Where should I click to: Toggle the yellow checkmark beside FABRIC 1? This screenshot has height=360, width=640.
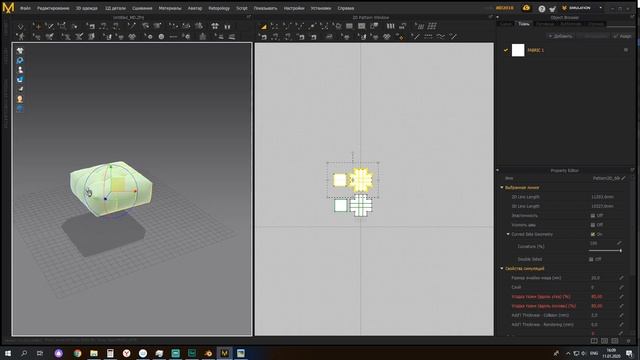pos(506,50)
